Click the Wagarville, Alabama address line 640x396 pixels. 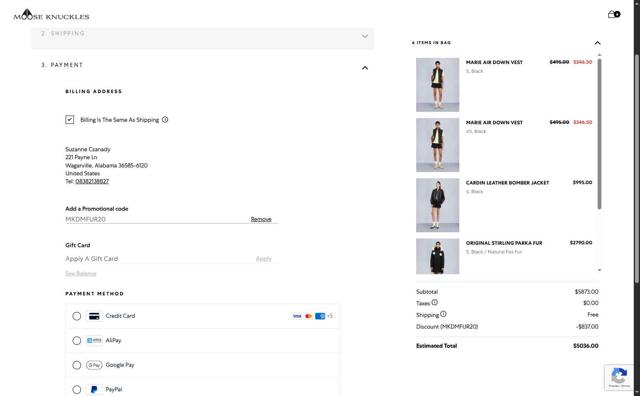(107, 165)
